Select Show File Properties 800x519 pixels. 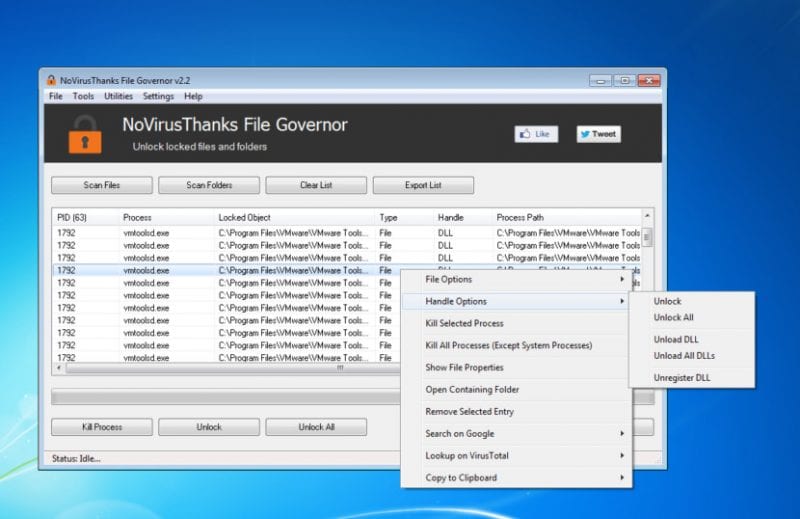coord(516,367)
